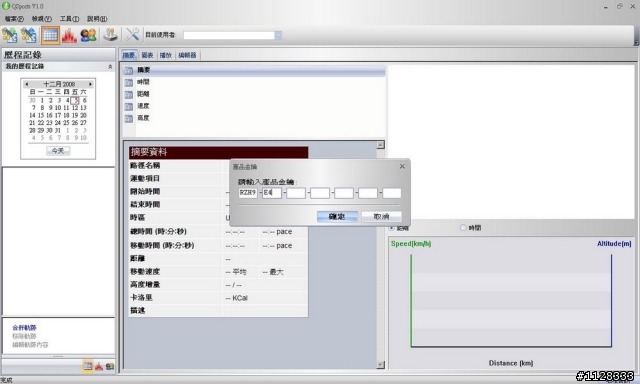Select the 摘要 row in the list

click(254, 71)
